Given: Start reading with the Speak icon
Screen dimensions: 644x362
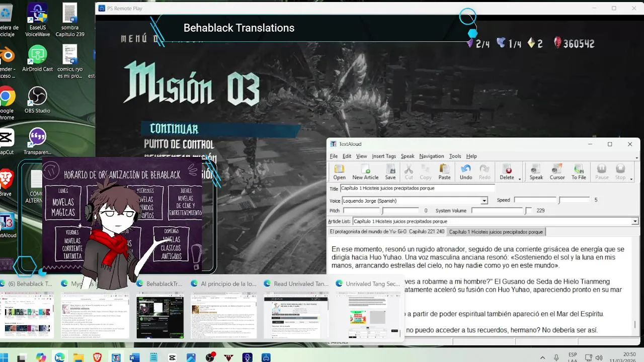Looking at the screenshot, I should pos(536,171).
